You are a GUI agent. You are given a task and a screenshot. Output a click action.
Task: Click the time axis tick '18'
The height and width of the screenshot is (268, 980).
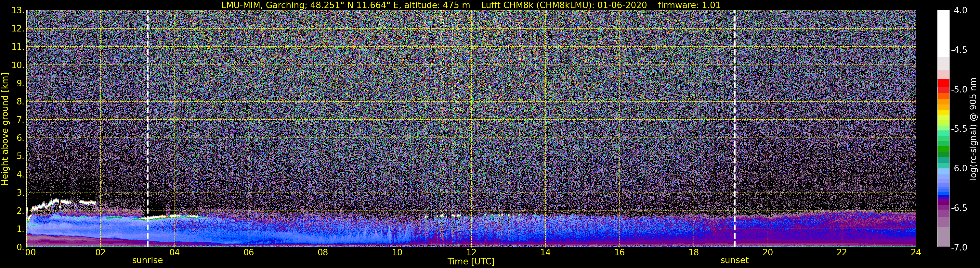694,253
